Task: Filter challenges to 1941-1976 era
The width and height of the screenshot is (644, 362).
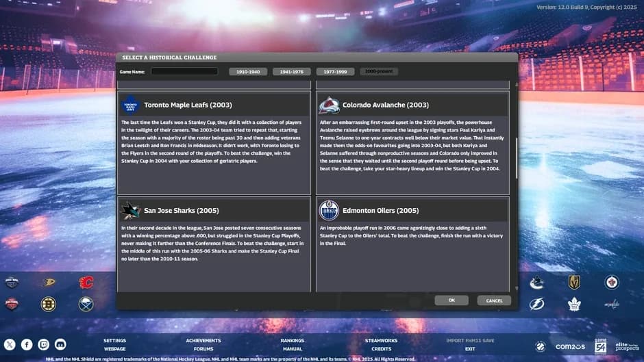Action: (292, 71)
